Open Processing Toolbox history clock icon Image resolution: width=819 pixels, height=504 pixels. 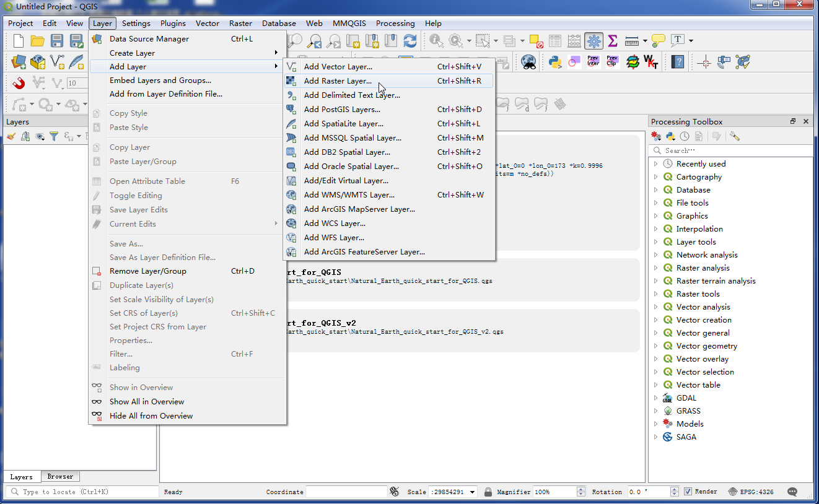click(685, 136)
